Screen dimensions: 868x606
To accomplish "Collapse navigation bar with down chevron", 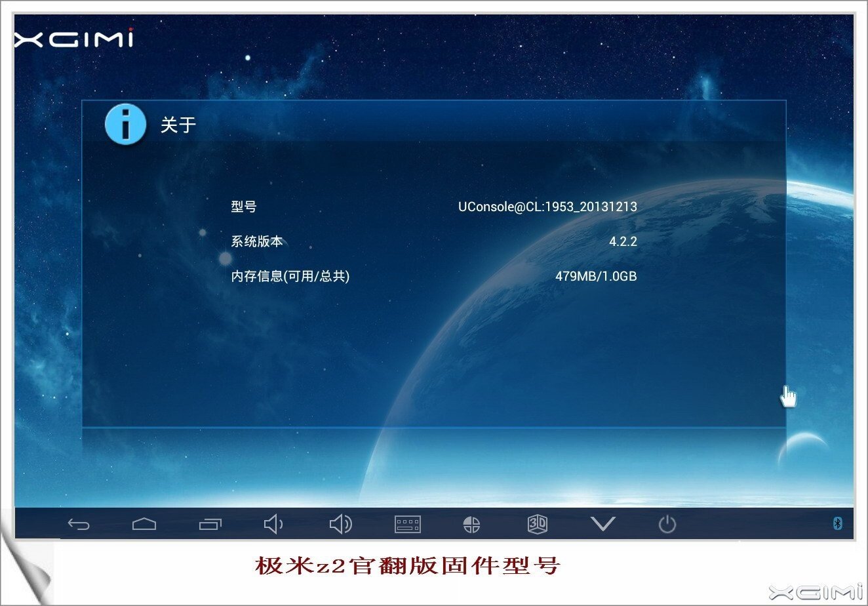I will click(x=602, y=523).
